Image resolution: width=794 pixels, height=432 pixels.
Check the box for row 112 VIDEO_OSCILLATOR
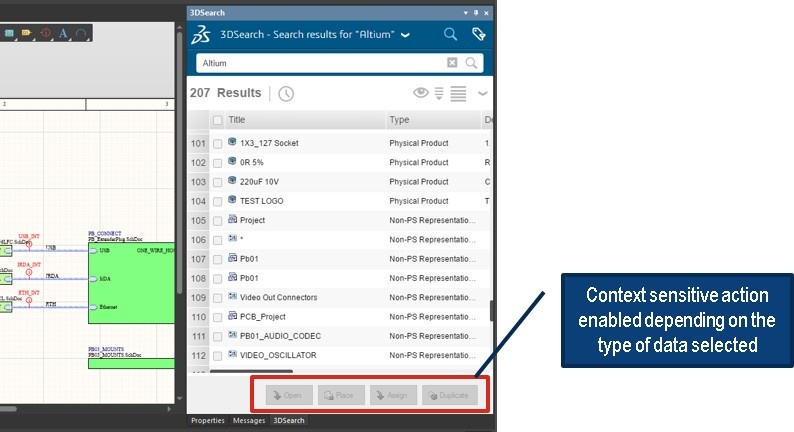[x=217, y=356]
